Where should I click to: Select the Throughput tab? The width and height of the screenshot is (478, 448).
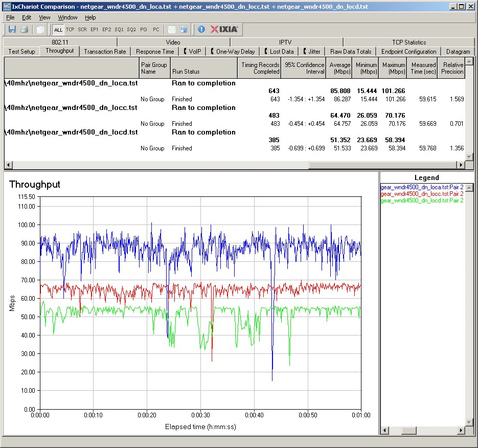(60, 51)
